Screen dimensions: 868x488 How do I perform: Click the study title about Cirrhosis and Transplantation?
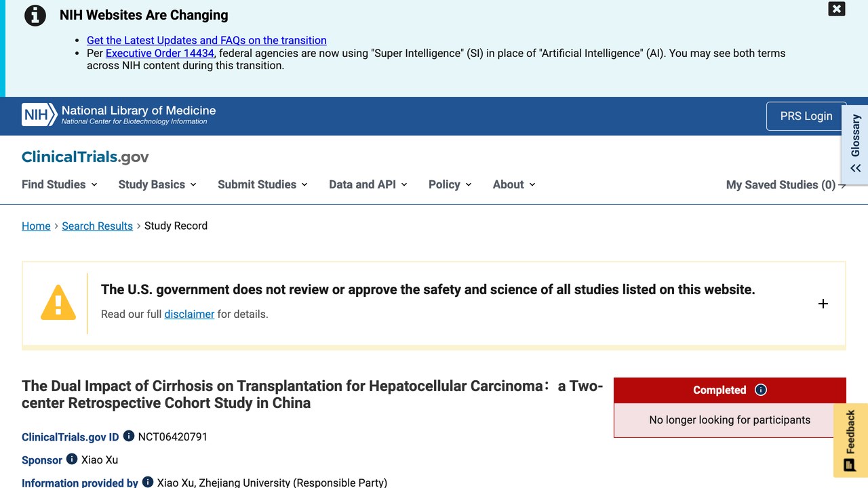click(313, 394)
